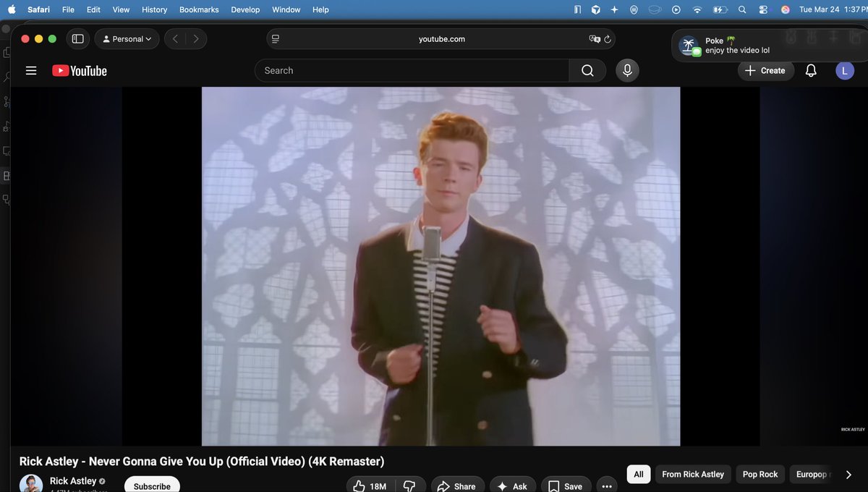Go to YouTube home via the logo
The height and width of the screenshot is (492, 868).
tap(80, 71)
